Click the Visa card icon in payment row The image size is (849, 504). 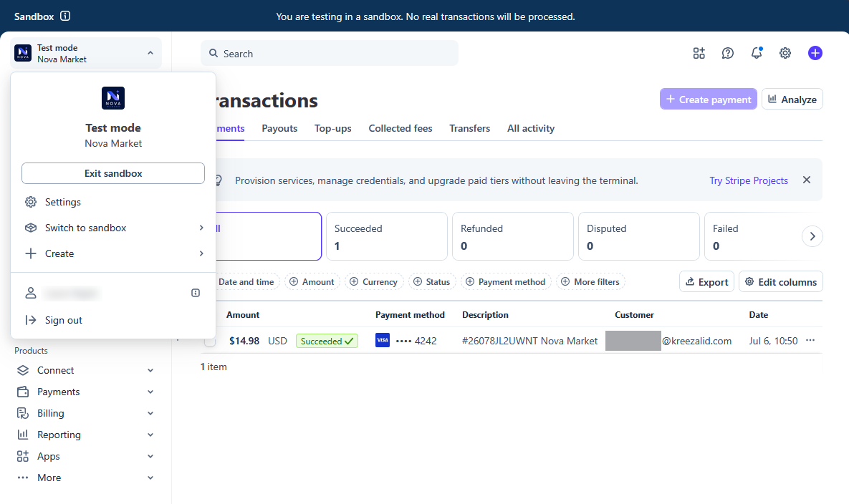coord(383,340)
